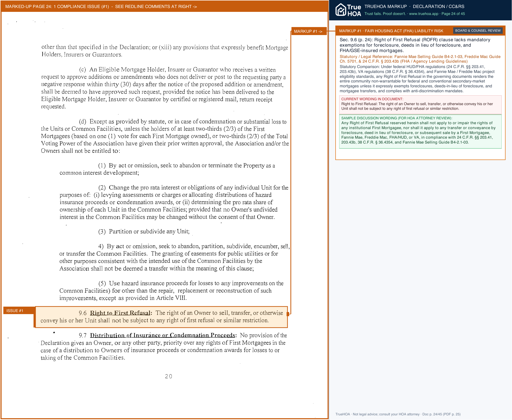Click the page number 20 at document bottom

click(168, 376)
